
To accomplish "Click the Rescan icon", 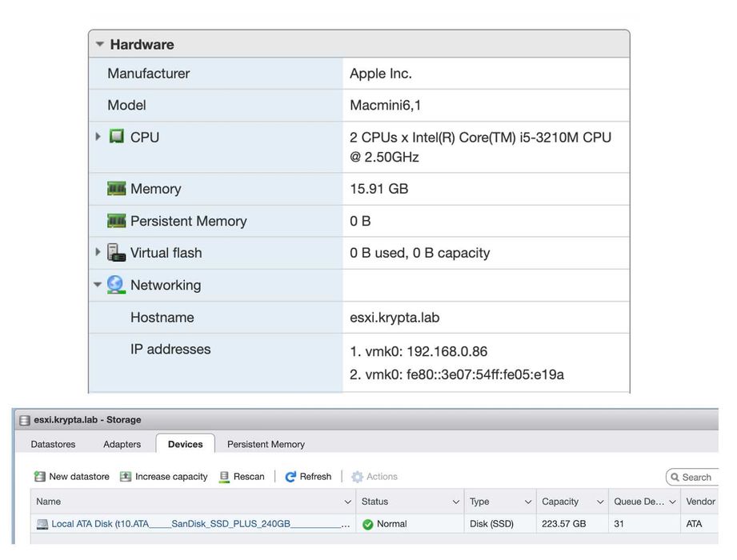I will tap(225, 477).
